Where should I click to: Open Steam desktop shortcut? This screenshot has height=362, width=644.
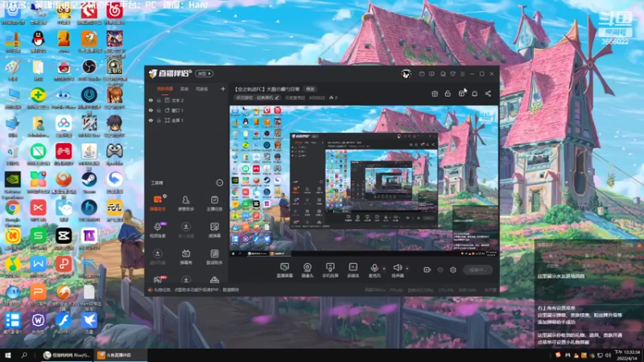[89, 183]
